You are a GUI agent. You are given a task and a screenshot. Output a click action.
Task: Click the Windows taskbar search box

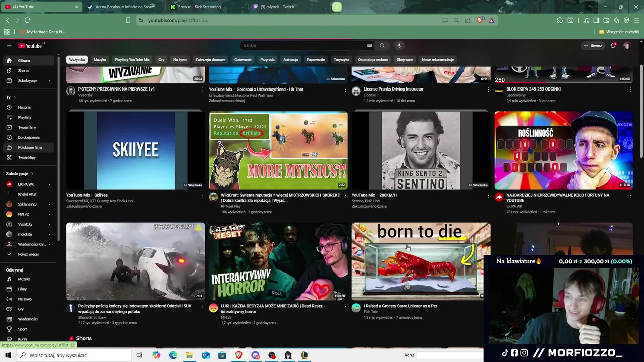pos(73,355)
